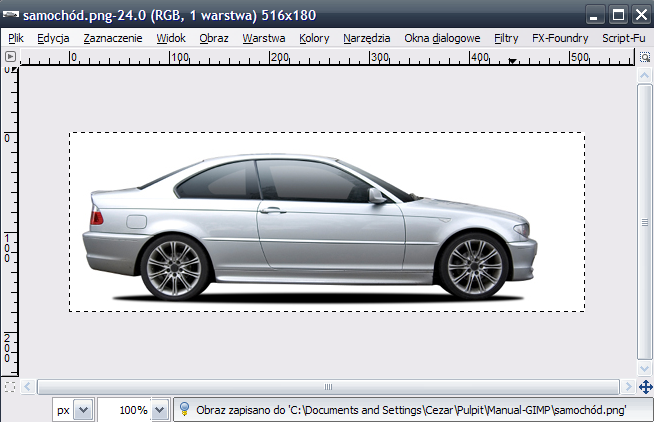Toggle zoom-on-window-resize button above the vertical scrollbar

(644, 59)
